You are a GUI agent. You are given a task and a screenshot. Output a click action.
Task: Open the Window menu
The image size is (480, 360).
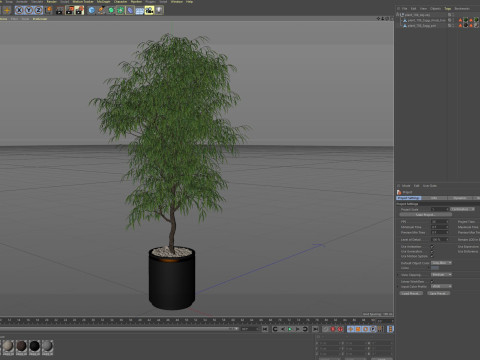point(177,2)
